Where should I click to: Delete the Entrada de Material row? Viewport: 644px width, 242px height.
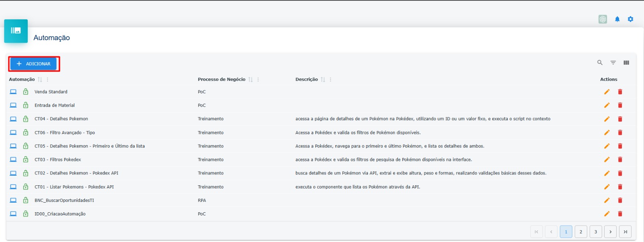point(620,105)
